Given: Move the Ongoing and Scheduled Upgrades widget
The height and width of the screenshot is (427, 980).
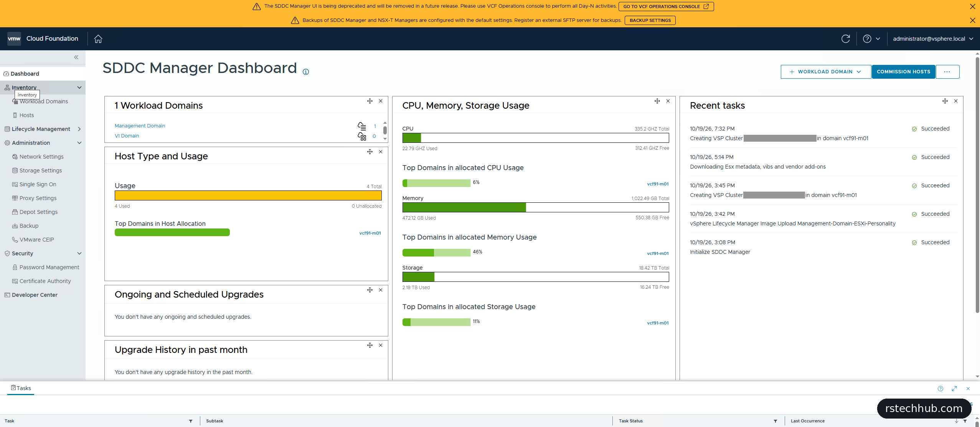Looking at the screenshot, I should click(x=370, y=290).
